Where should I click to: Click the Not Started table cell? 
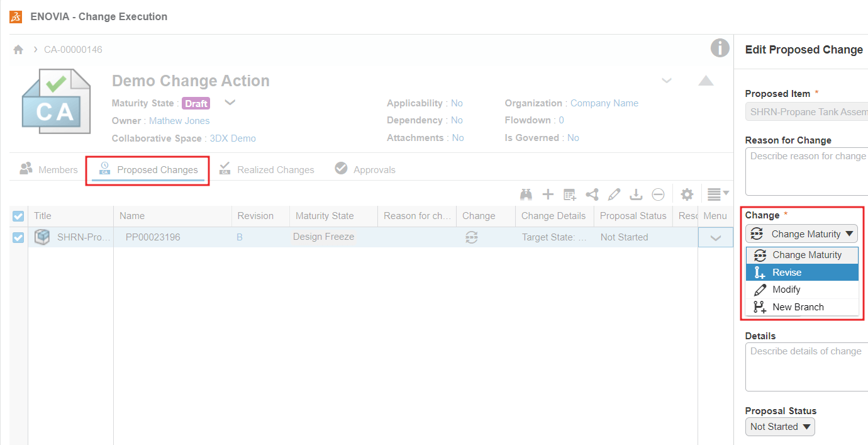pos(624,237)
